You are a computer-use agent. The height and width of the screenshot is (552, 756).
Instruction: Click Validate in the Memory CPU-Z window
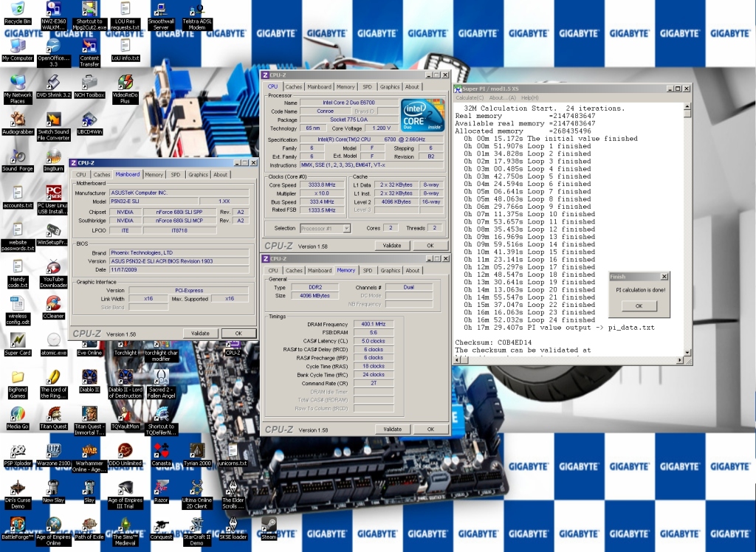392,429
